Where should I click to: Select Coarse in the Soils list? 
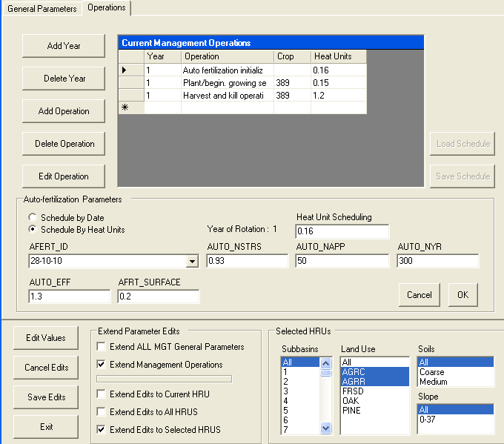[x=432, y=372]
